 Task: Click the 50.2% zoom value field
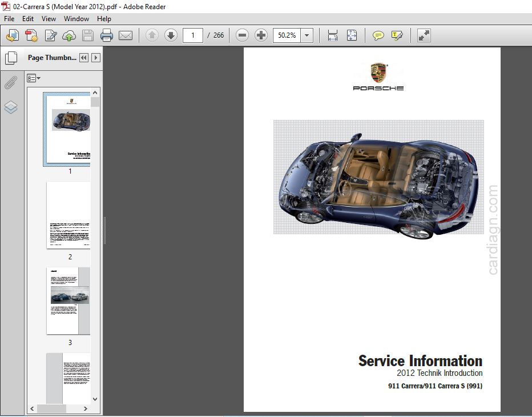(x=287, y=35)
